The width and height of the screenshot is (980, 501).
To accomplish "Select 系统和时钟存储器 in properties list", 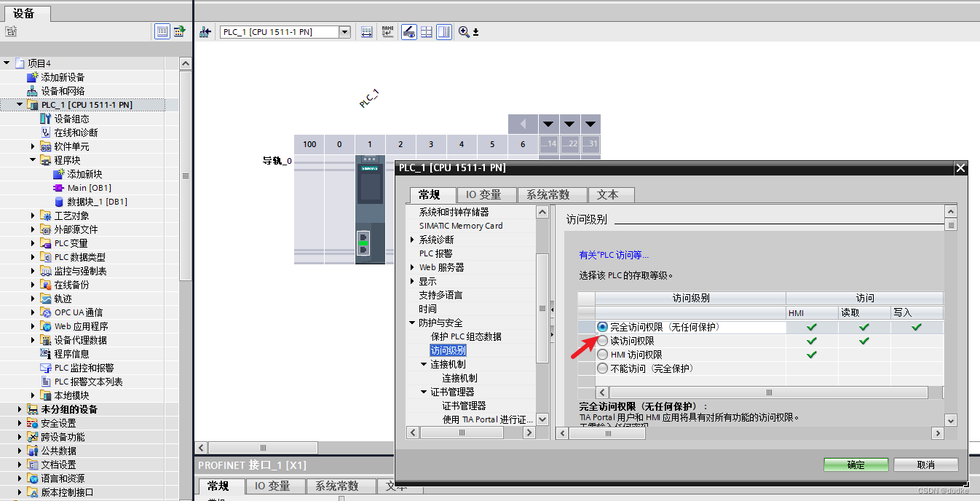I will tap(454, 212).
